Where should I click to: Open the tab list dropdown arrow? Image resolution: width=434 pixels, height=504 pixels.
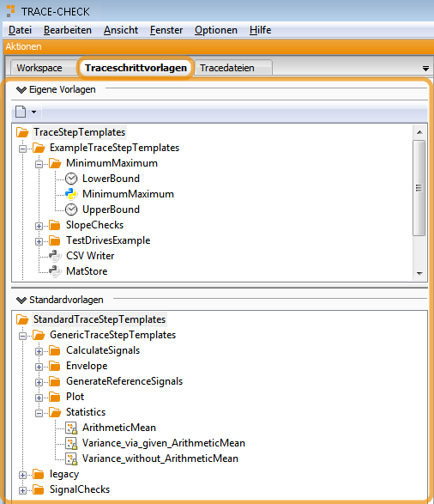[x=425, y=69]
